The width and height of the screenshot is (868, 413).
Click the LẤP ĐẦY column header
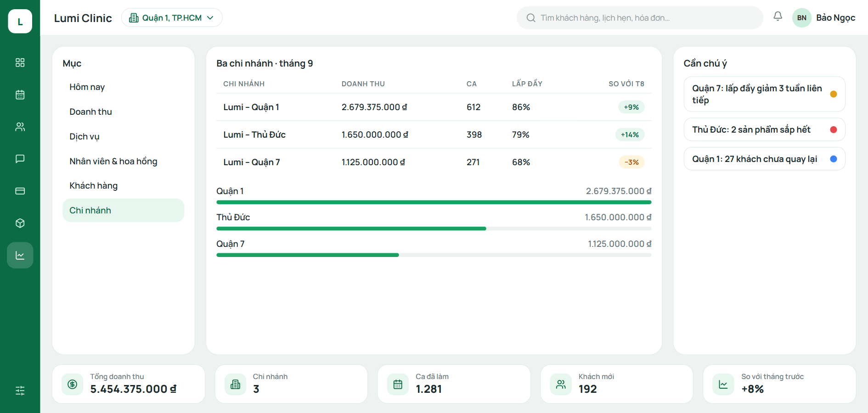(x=527, y=84)
